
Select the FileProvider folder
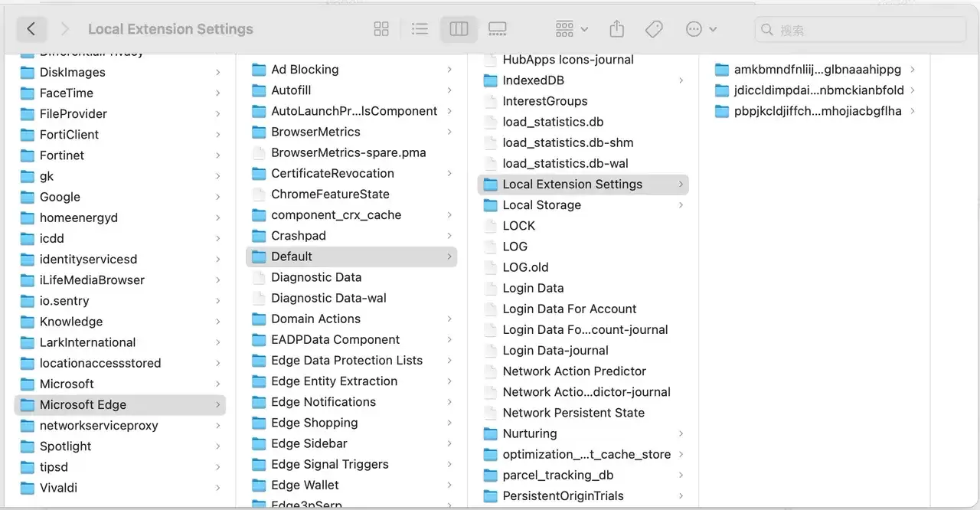120,114
